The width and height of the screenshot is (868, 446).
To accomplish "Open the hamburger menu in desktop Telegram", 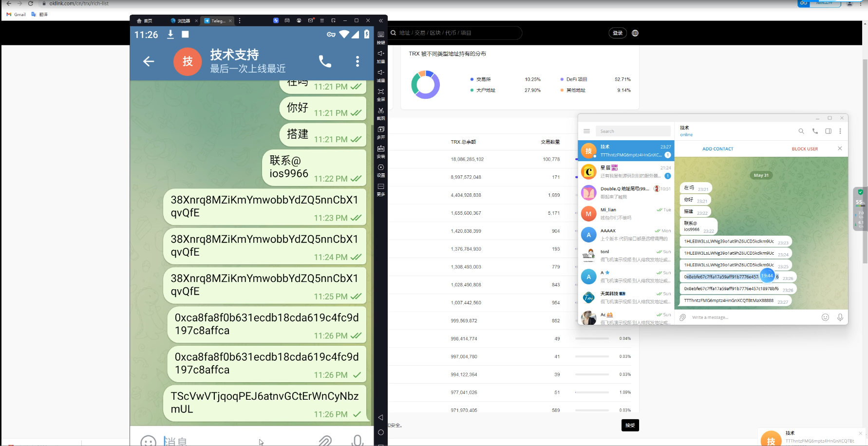I will [x=586, y=131].
